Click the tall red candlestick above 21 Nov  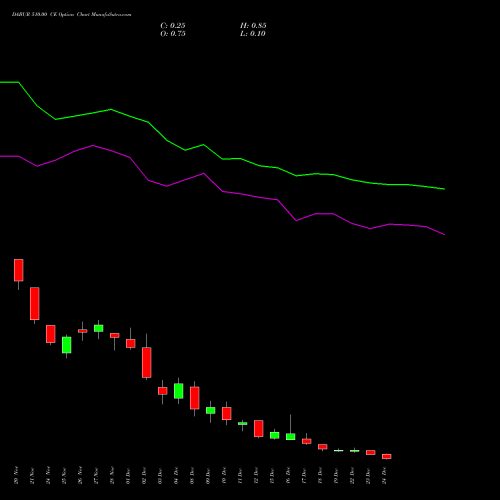click(x=35, y=303)
